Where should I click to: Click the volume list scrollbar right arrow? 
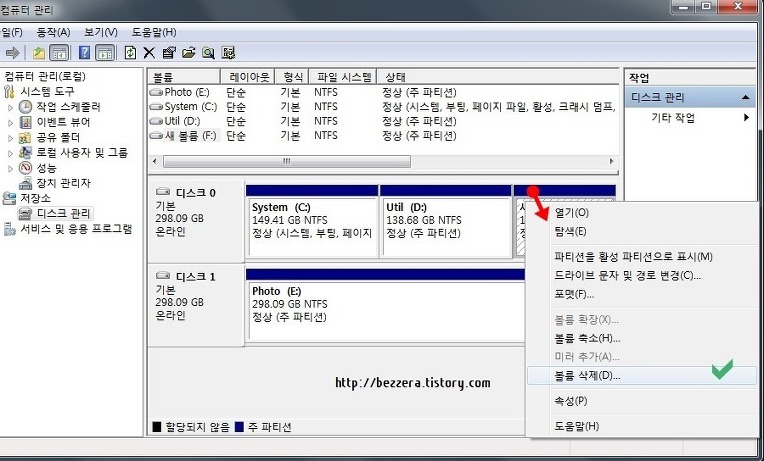[x=612, y=161]
